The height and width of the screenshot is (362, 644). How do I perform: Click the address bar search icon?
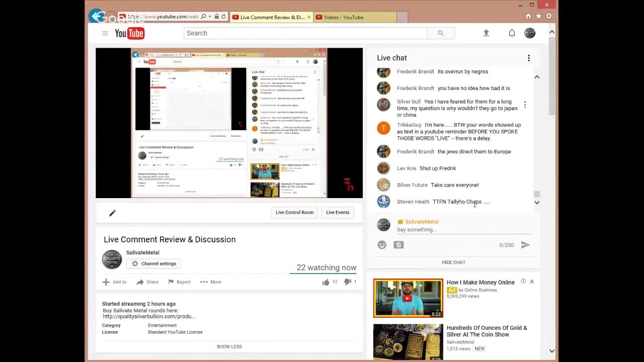pyautogui.click(x=203, y=17)
